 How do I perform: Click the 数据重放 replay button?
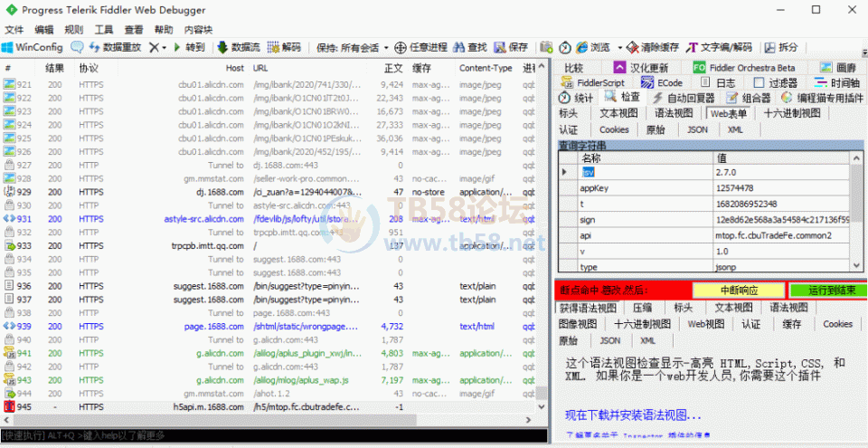coord(116,47)
